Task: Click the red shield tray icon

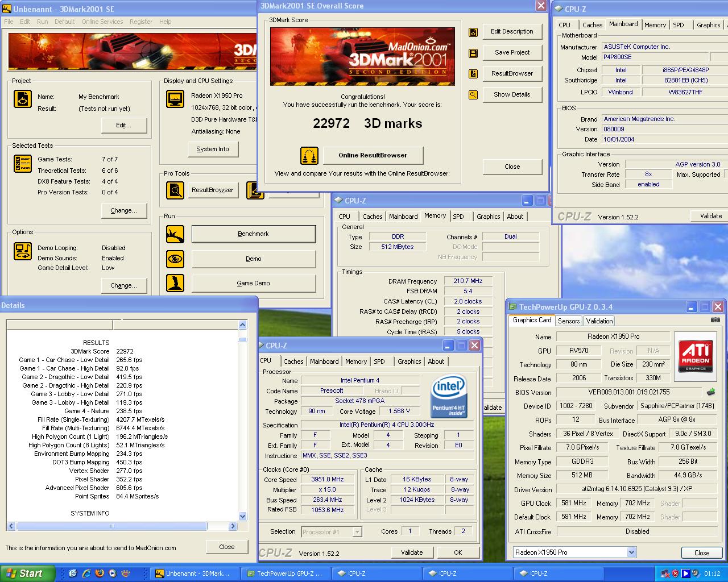Action: [675, 573]
